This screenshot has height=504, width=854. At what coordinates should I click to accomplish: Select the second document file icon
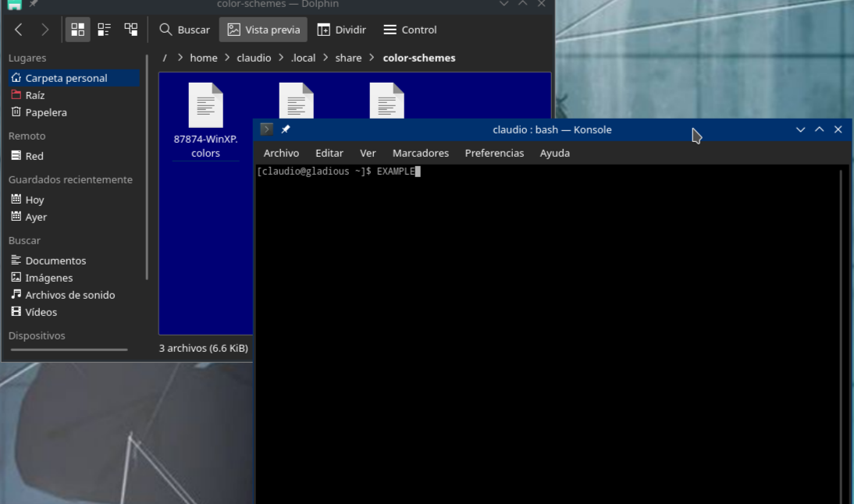click(297, 101)
